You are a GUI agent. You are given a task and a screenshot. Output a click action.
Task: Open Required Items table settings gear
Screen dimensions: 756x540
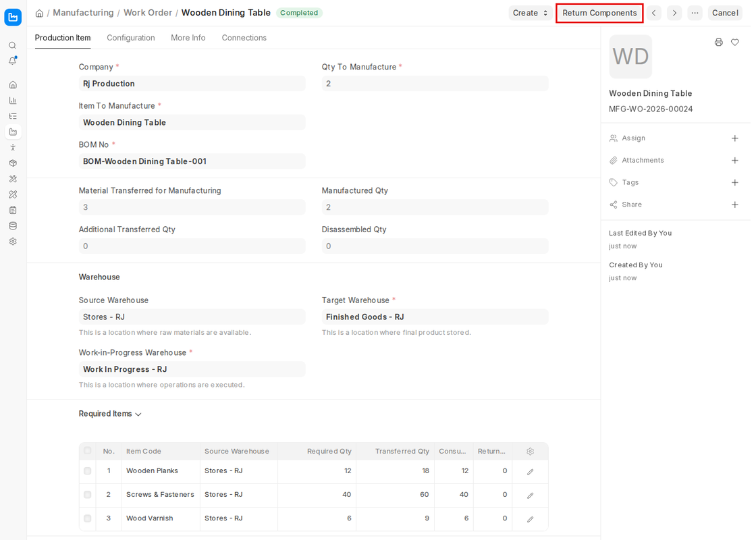click(x=531, y=452)
